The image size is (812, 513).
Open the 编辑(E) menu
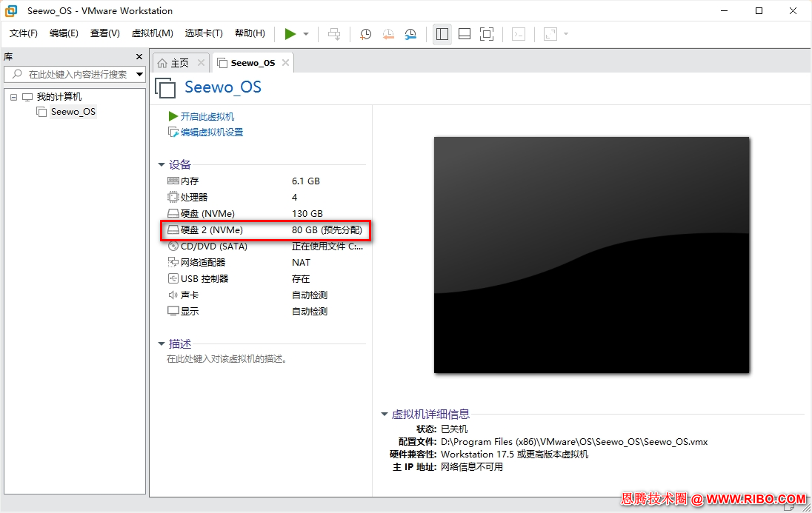64,33
